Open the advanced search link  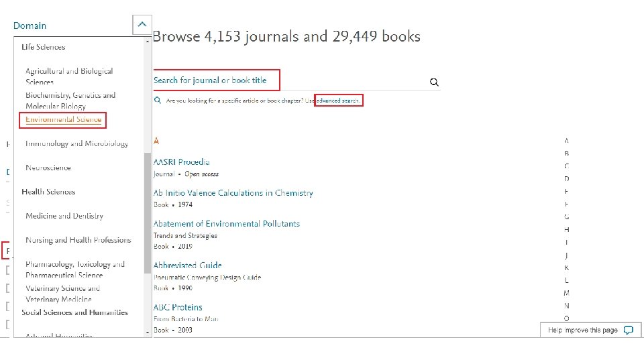coord(339,101)
